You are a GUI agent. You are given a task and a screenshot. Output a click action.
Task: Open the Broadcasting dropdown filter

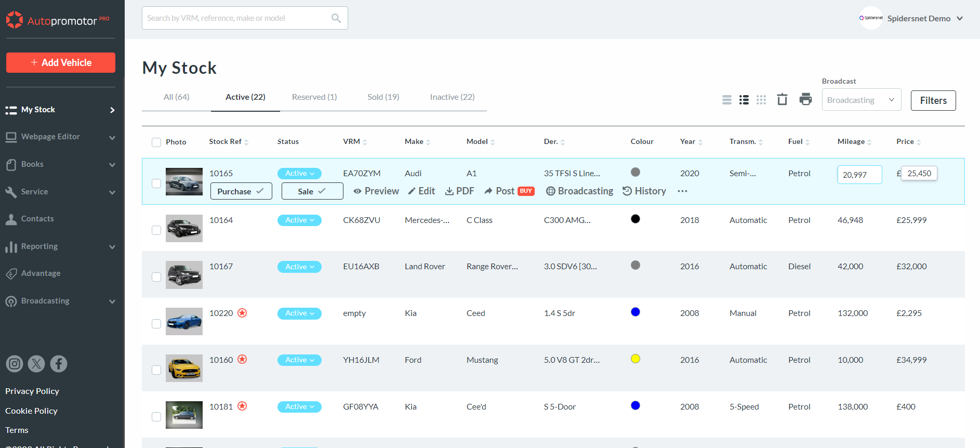click(x=861, y=100)
